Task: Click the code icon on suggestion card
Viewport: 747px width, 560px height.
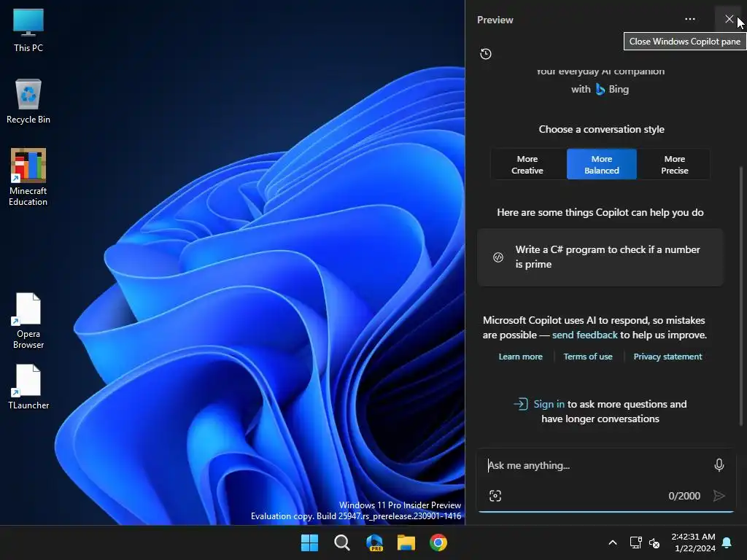Action: [498, 257]
